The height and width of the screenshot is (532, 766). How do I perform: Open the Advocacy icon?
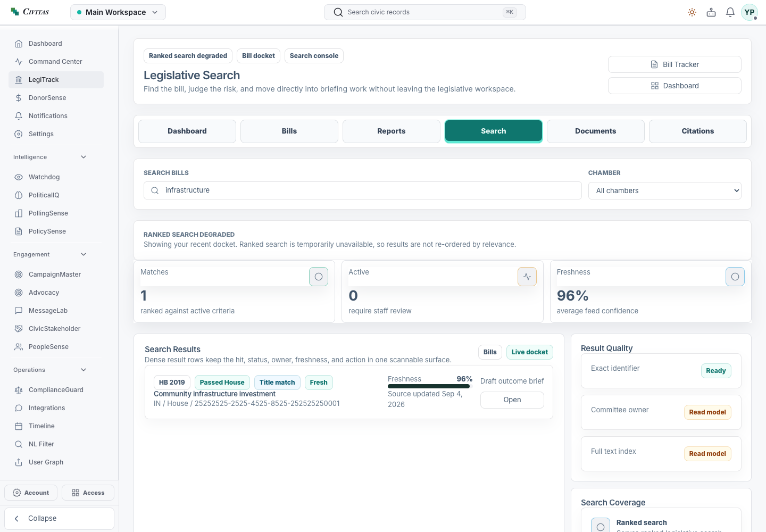coord(19,293)
